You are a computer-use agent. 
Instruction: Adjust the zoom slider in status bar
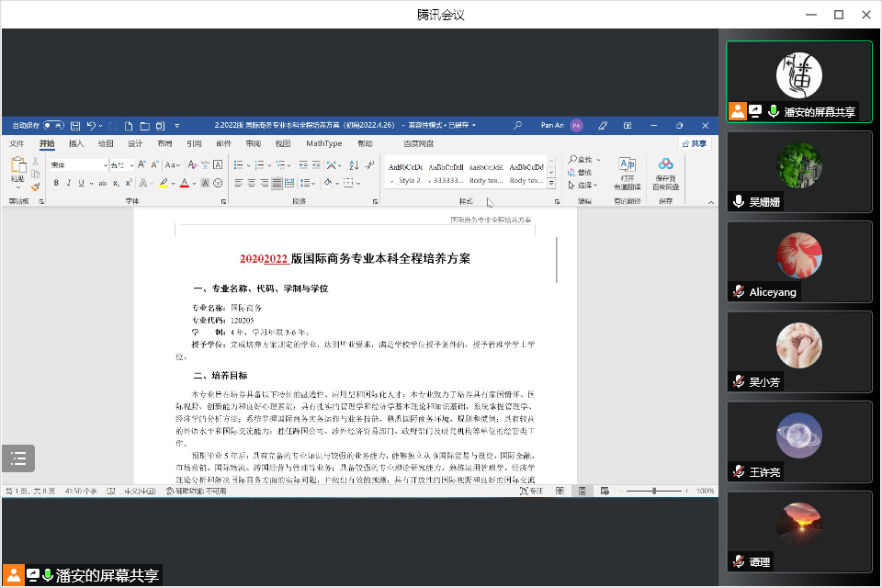point(656,492)
